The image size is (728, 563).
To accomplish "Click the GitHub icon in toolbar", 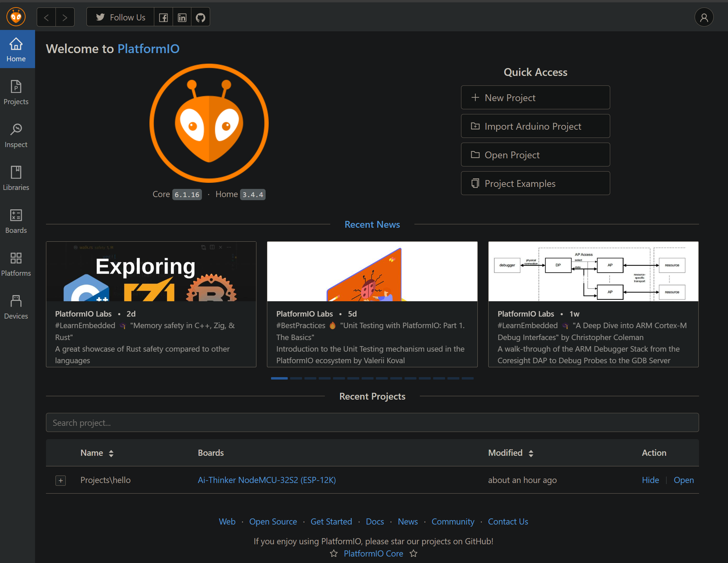I will 201,17.
